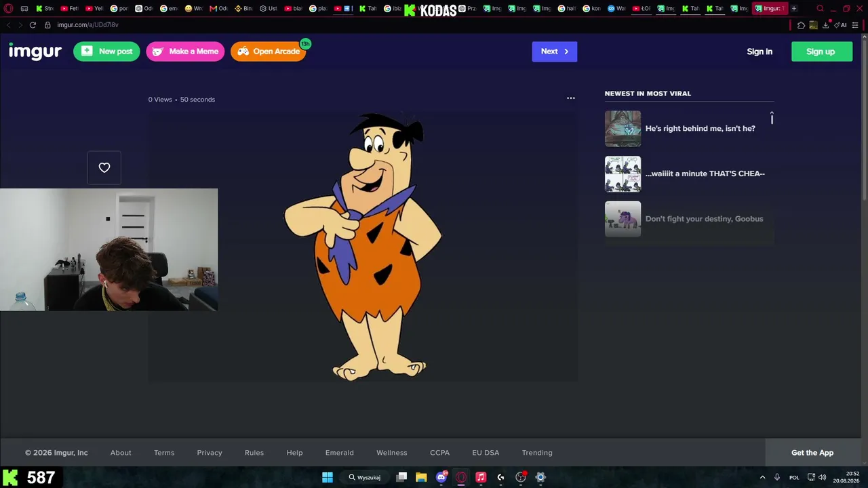Screen dimensions: 868x488
Task: Open the Emerald footer link
Action: [x=339, y=453]
